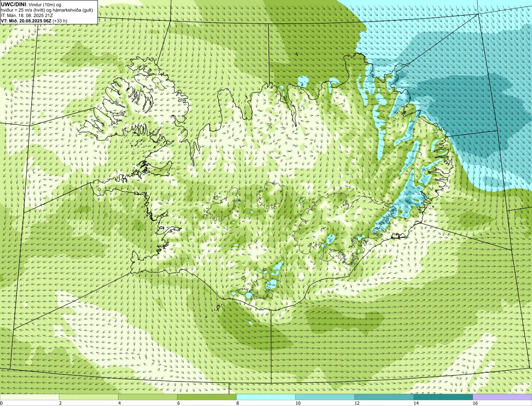Click the pale yellow 0–2 m/s legend swatch

click(30, 397)
